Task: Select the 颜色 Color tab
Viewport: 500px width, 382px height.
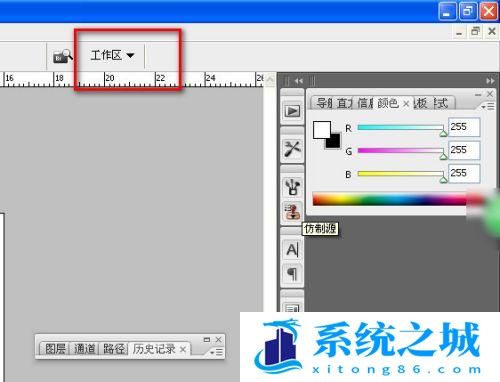Action: pos(388,103)
